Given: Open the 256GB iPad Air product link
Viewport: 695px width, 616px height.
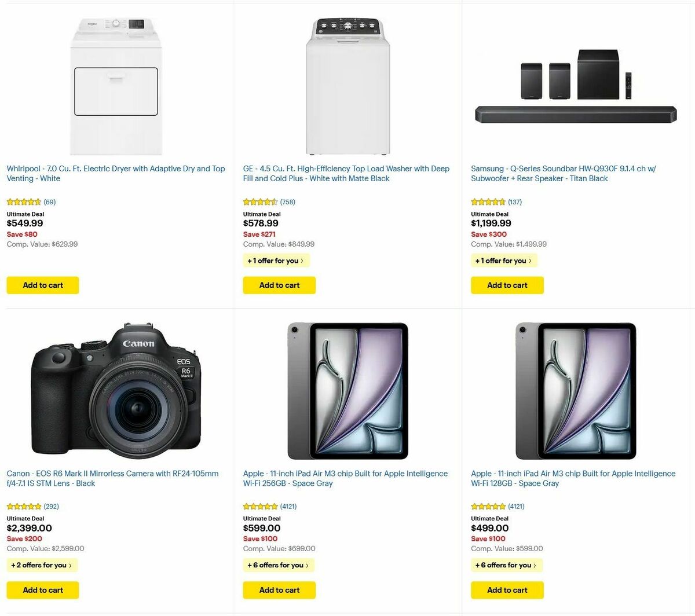Looking at the screenshot, I should 345,478.
